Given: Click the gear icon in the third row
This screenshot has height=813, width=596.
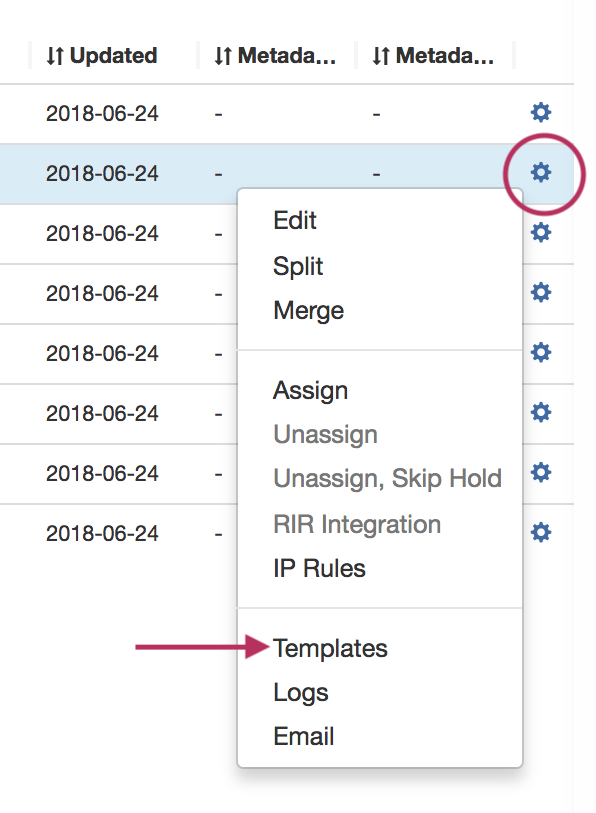Looking at the screenshot, I should coord(540,232).
